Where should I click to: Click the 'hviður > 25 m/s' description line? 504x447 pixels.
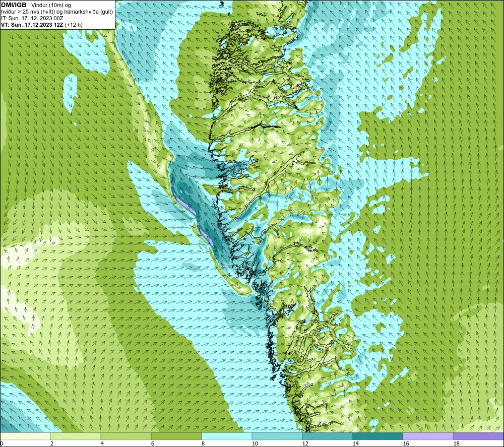tap(57, 12)
